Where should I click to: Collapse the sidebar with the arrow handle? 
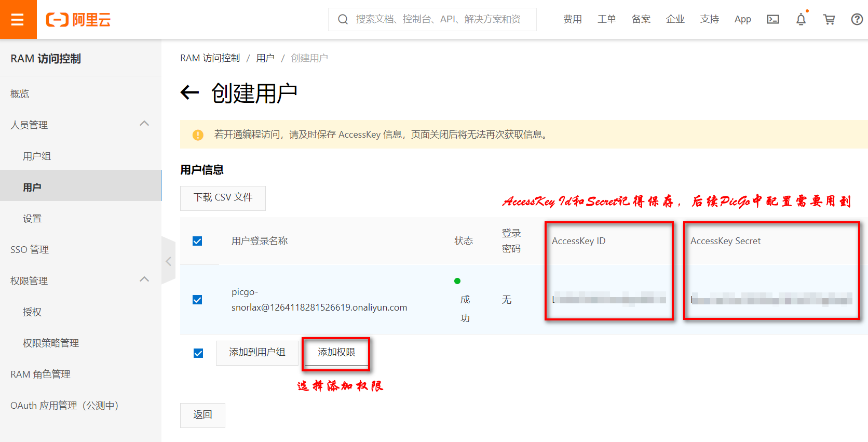(x=168, y=261)
